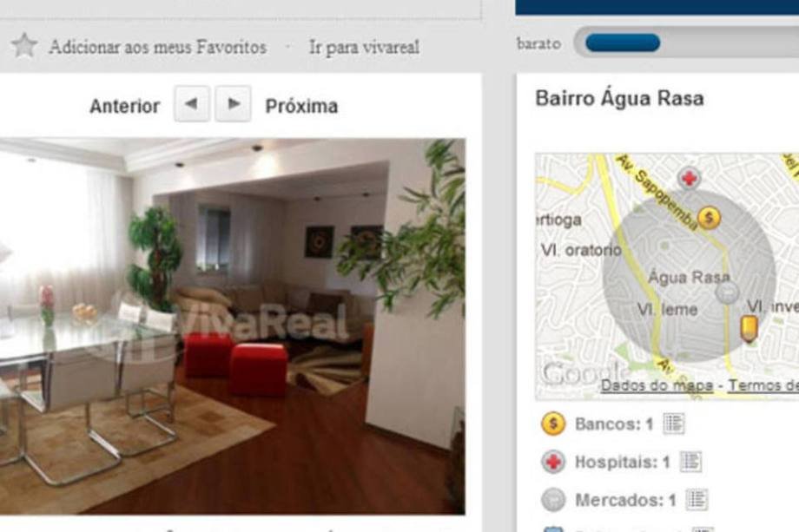Click the Hospitais red cross legend icon
799x532 pixels.
(x=553, y=463)
